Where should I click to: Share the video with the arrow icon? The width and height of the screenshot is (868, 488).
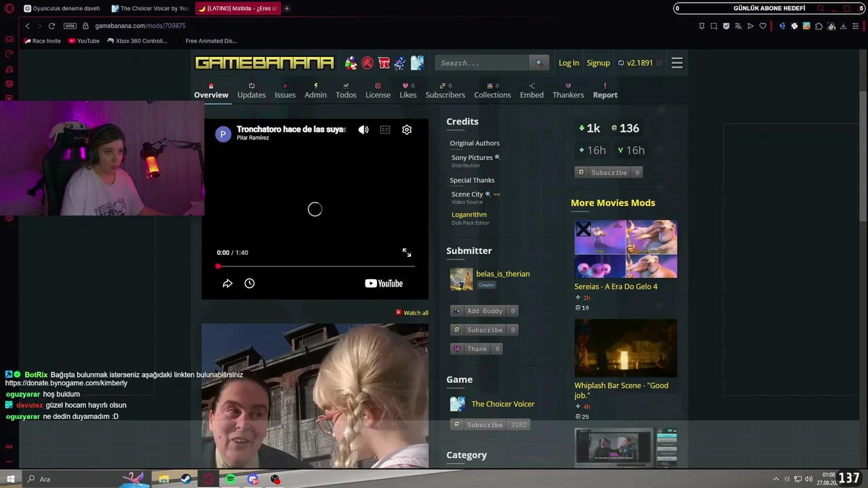pyautogui.click(x=228, y=283)
